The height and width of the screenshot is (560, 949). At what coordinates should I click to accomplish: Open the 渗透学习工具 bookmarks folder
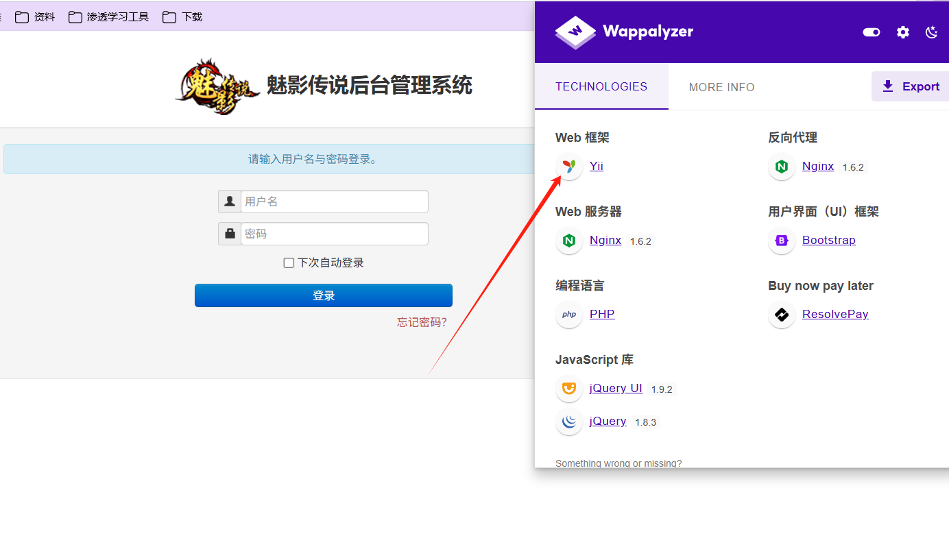tap(108, 16)
